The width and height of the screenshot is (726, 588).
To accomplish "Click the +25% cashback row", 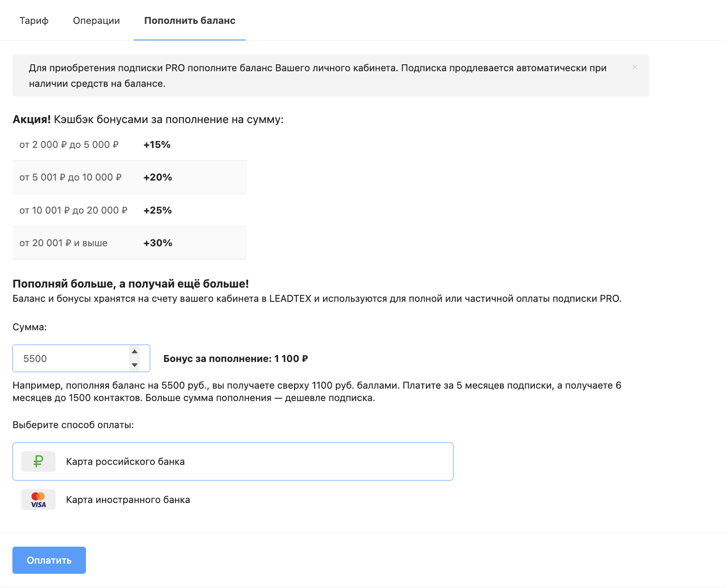I will [129, 210].
